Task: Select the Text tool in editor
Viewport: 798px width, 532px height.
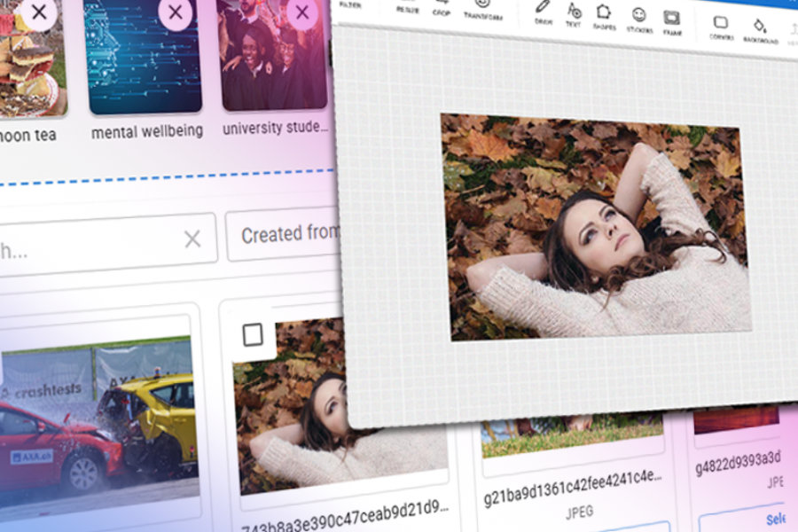Action: pyautogui.click(x=574, y=14)
